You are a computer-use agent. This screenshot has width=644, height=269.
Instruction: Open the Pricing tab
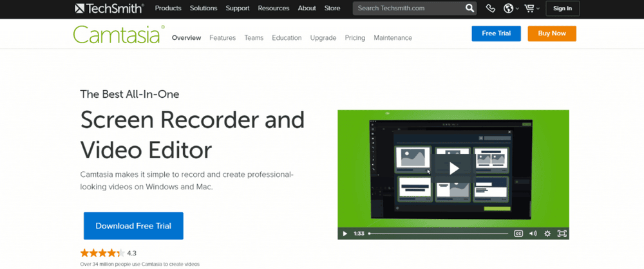coord(355,38)
